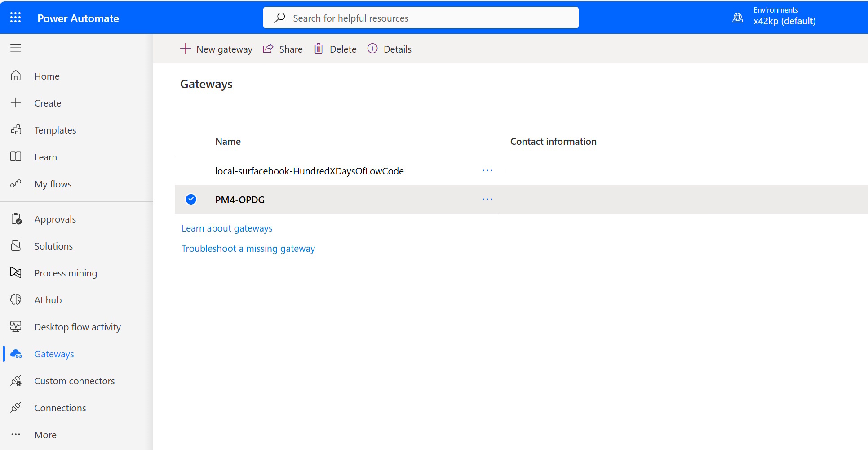Click the Details info icon
868x450 pixels.
372,48
